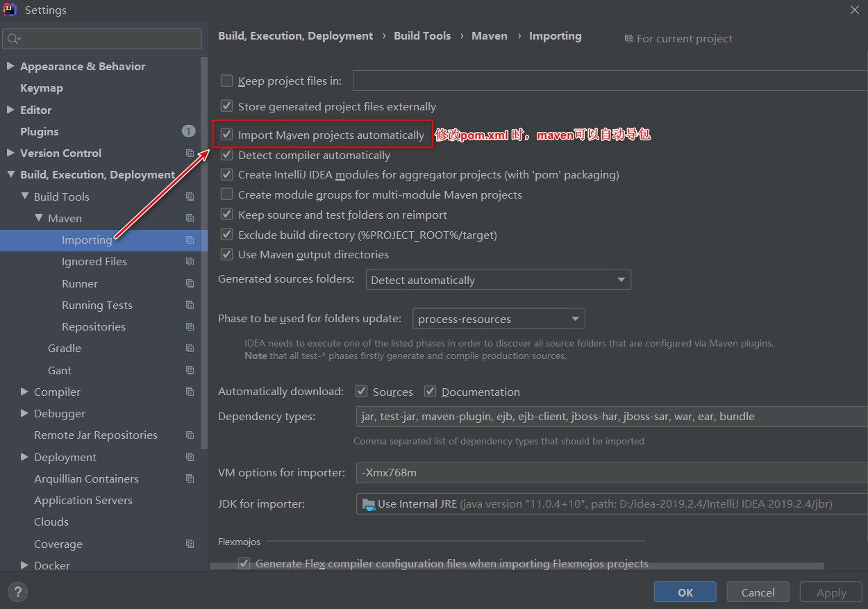Toggle 'Create IntelliJ IDEA modules for aggregator projects'
This screenshot has height=609, width=868.
[x=226, y=174]
